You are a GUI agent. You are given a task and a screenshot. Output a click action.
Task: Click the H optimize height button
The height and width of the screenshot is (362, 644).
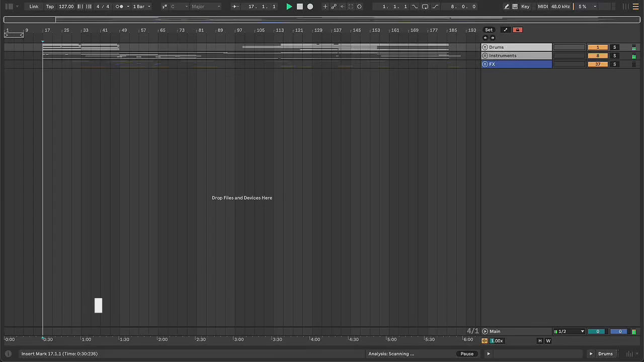click(x=540, y=341)
